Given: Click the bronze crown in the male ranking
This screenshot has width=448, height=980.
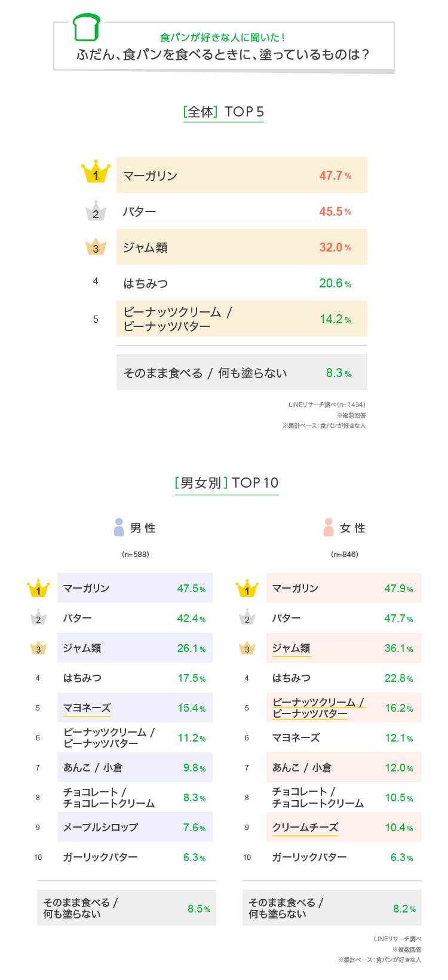Looking at the screenshot, I should click(38, 648).
